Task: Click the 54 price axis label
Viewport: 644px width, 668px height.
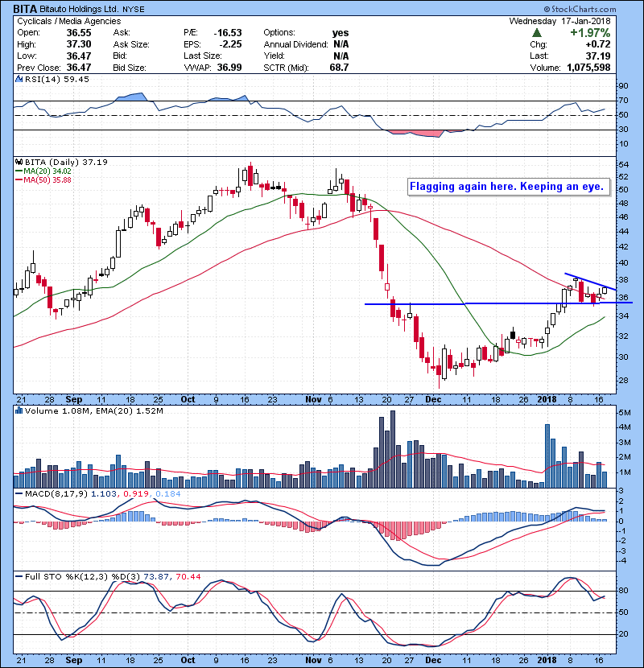Action: coord(623,165)
